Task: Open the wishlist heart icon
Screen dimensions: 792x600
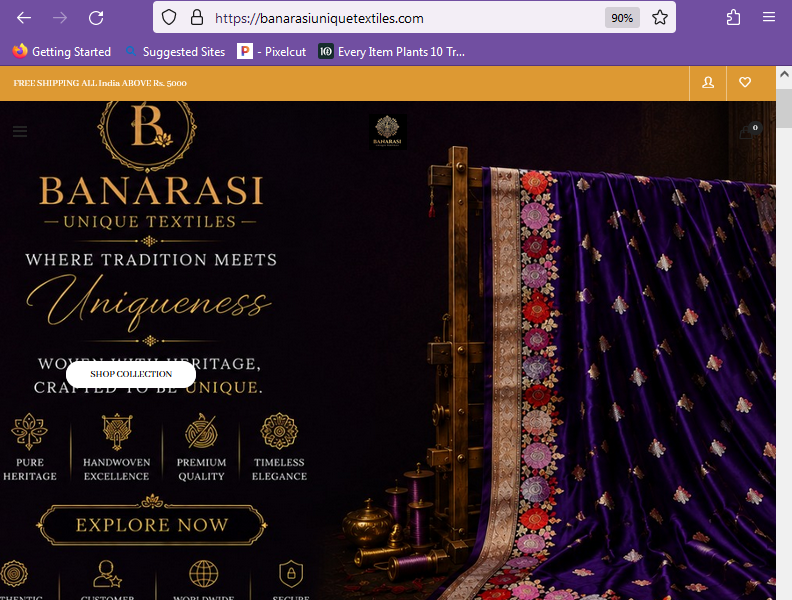Action: [745, 82]
